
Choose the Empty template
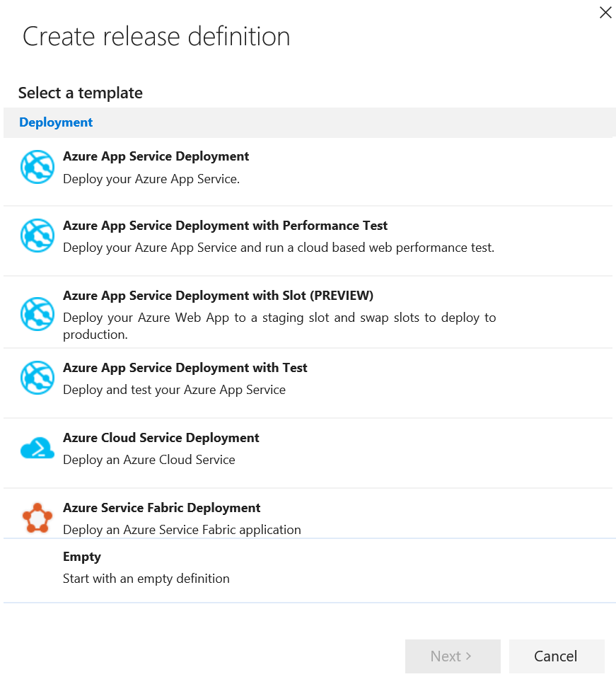82,557
